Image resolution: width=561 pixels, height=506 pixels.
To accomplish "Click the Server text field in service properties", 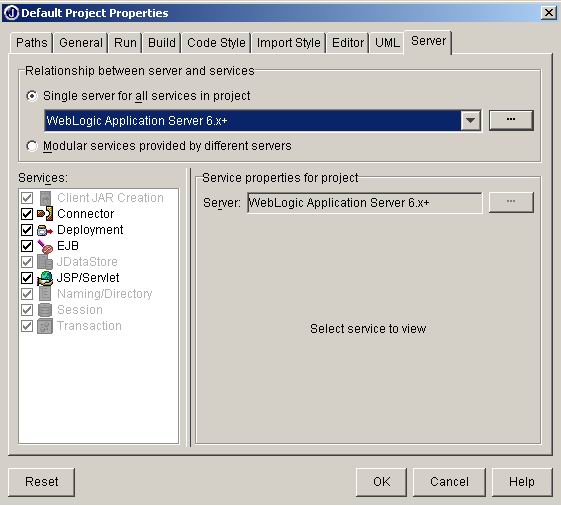I will click(x=365, y=203).
